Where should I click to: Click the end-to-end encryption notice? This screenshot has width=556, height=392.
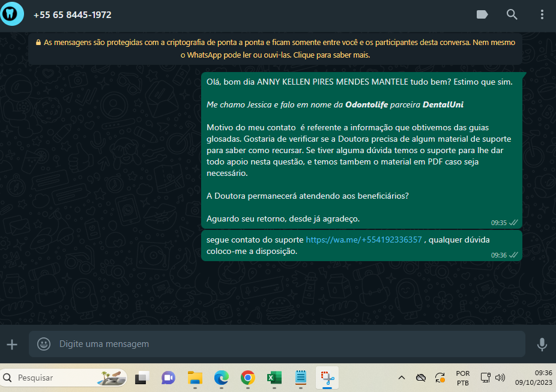pyautogui.click(x=275, y=49)
